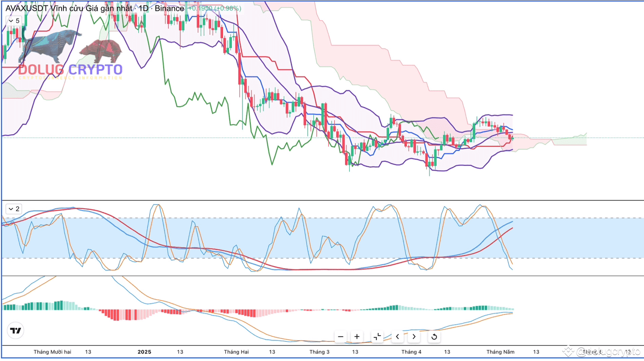
Task: Open TradingView via the logo icon bottom-left
Action: [15, 330]
